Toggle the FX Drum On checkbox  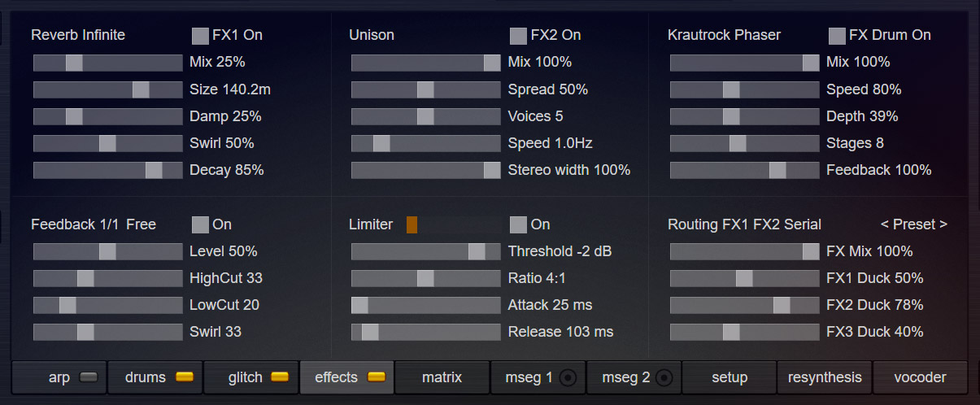[837, 36]
